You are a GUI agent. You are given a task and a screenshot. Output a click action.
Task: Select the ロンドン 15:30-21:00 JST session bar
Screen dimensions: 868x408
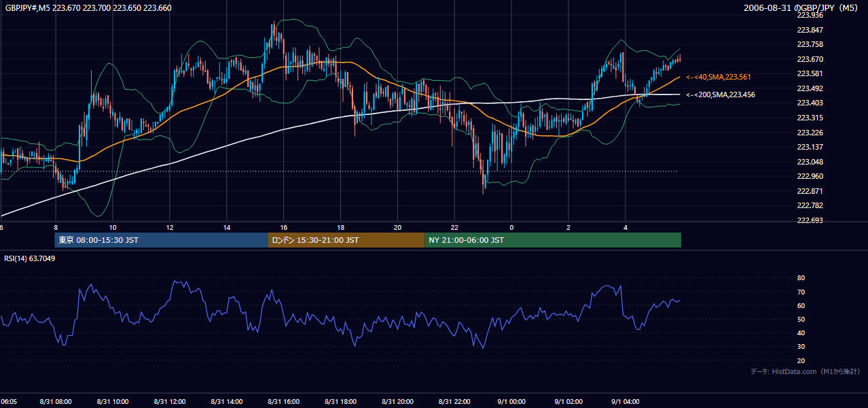point(346,240)
